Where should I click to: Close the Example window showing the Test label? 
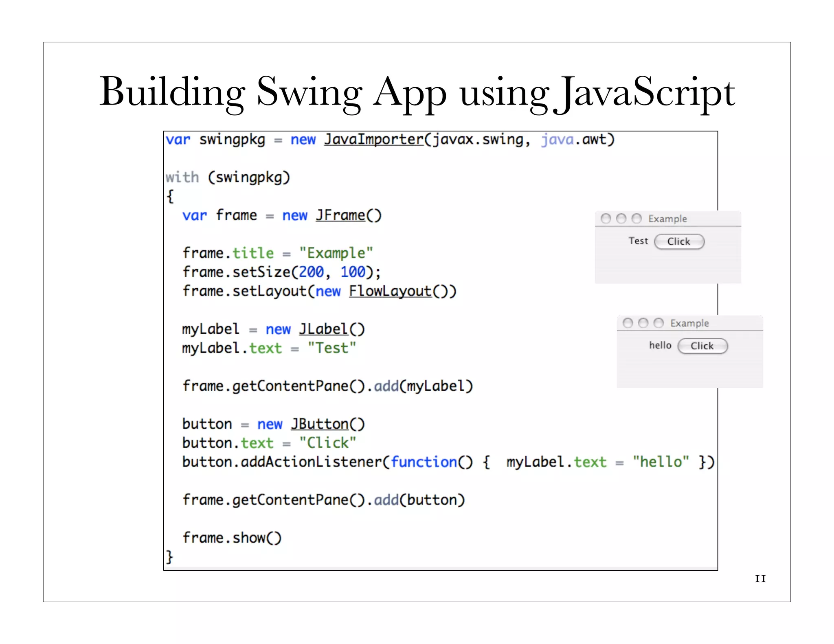point(606,219)
